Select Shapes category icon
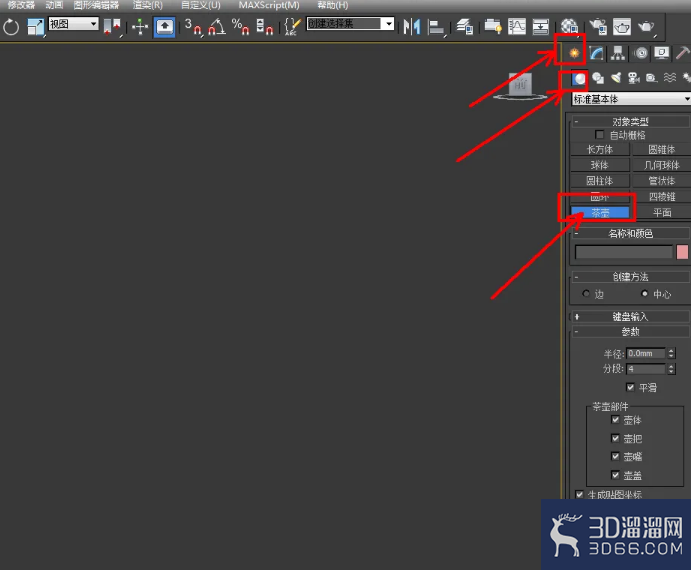Viewport: 691px width, 570px height. click(598, 78)
